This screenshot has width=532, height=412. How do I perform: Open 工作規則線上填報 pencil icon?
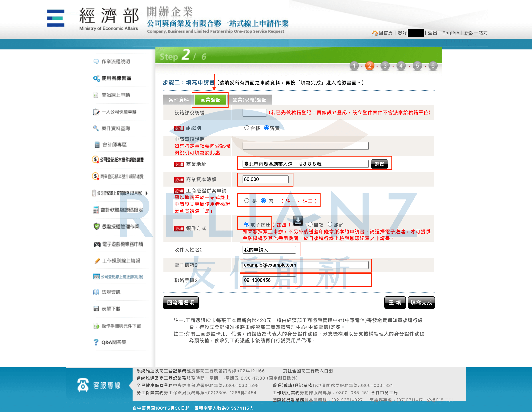pos(97,261)
